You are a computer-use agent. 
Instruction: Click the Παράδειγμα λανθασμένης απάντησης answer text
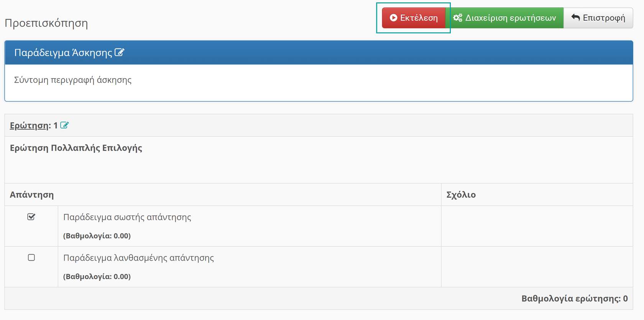pos(138,258)
